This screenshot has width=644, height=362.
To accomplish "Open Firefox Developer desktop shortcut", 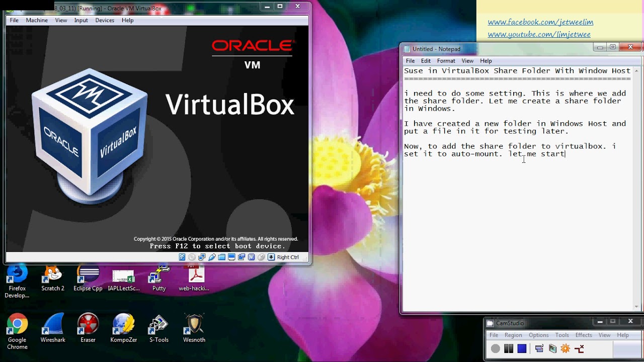I will coord(17,282).
